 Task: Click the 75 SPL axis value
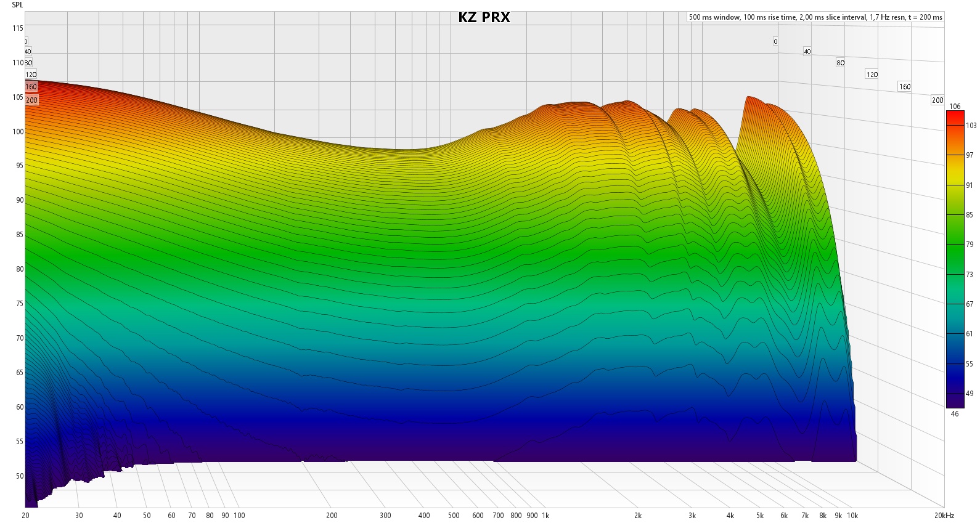tap(19, 303)
